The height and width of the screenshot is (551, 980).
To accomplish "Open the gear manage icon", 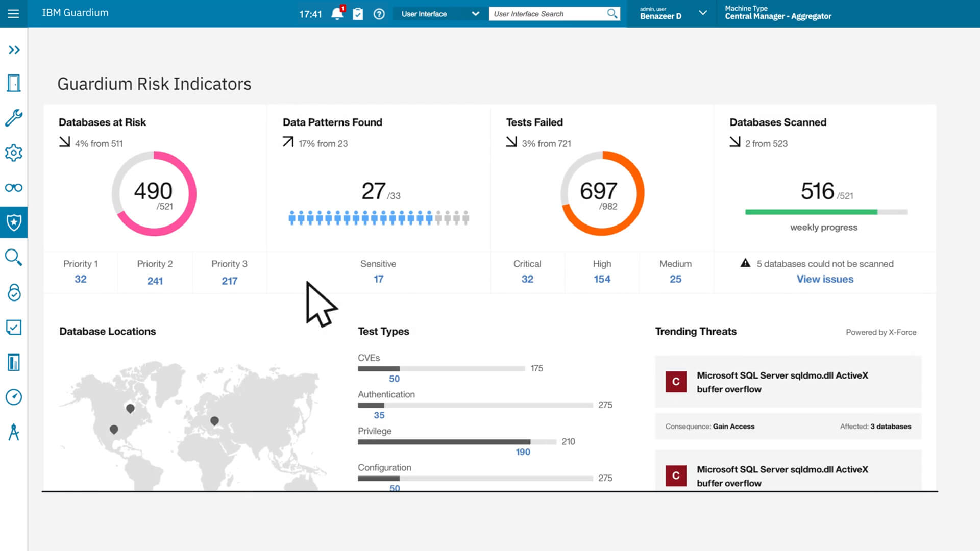I will (x=14, y=153).
